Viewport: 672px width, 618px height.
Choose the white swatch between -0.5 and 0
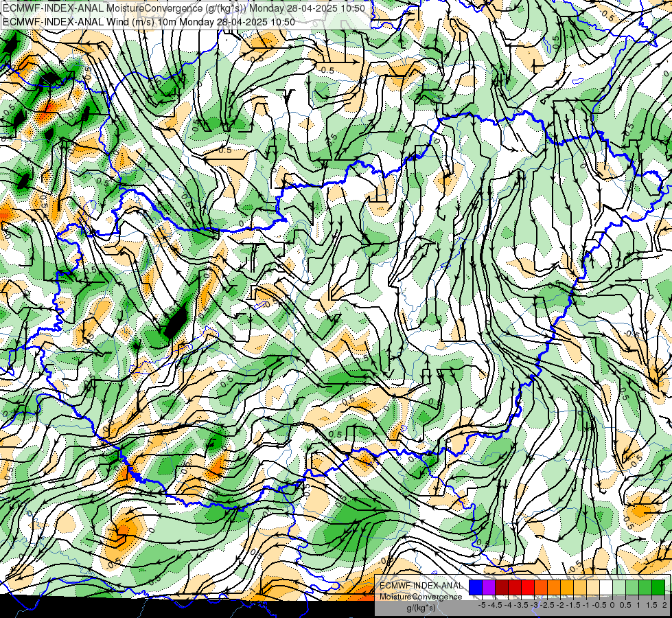coord(606,588)
